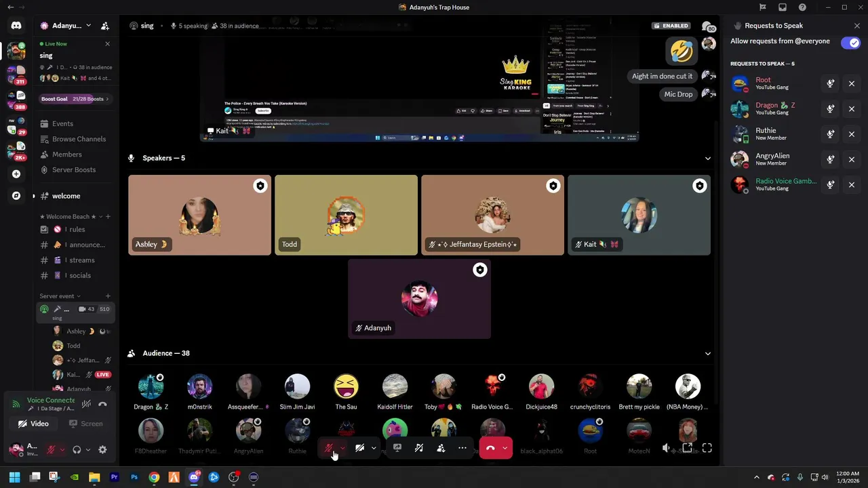868x488 pixels.
Task: Add a channel to the Server event category
Action: pyautogui.click(x=108, y=296)
